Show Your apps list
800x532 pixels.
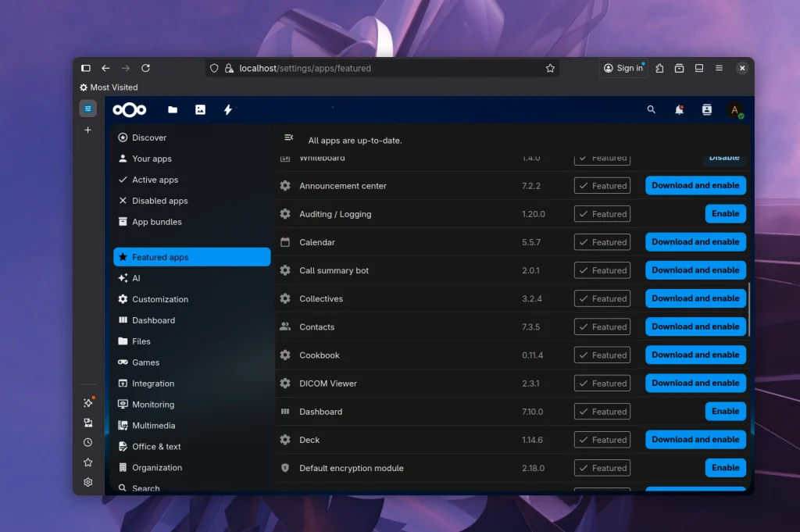point(192,159)
